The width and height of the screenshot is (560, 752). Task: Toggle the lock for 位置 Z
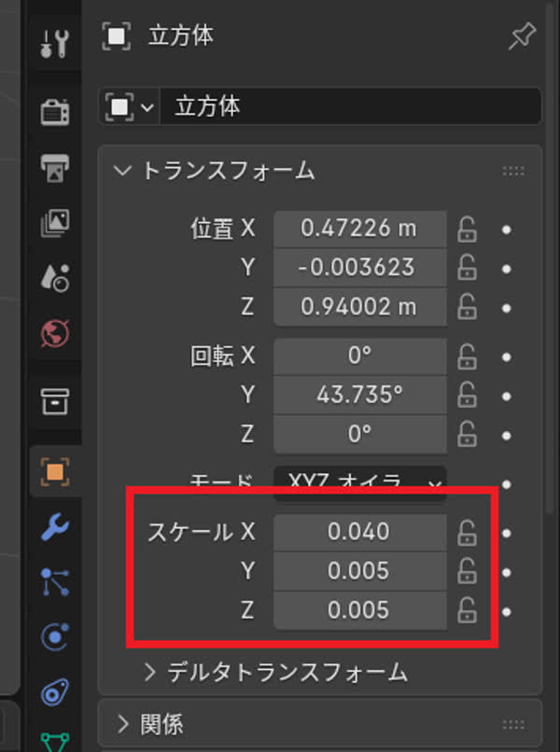click(x=467, y=307)
